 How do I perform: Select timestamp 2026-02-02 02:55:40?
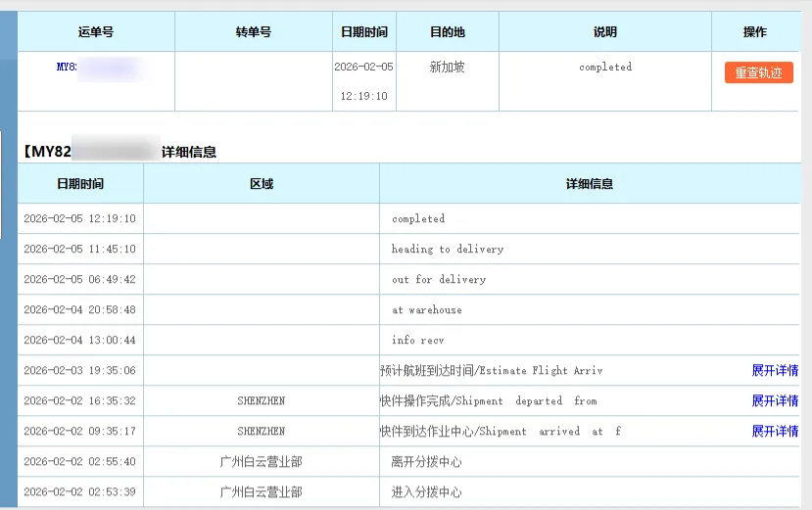(x=79, y=461)
